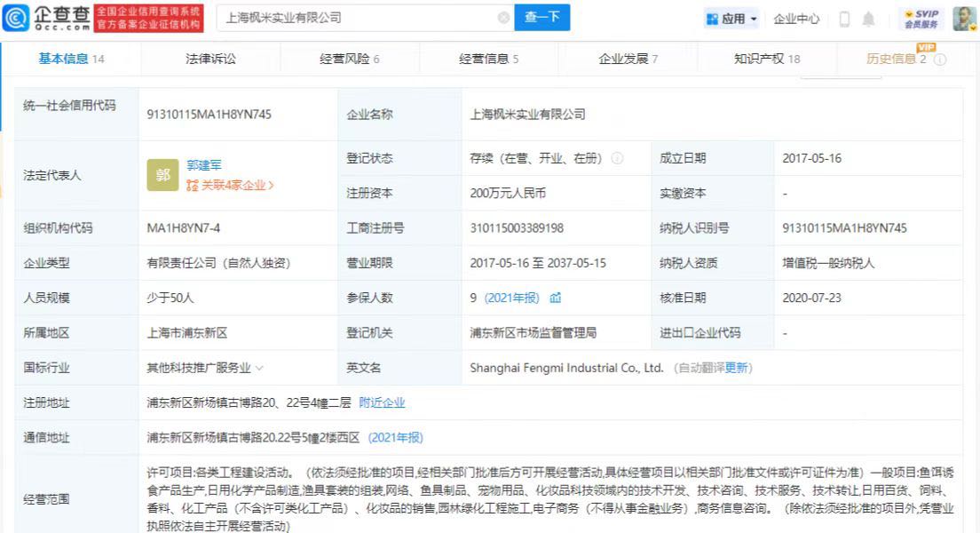Switch to 经营信息 tab

click(x=489, y=59)
